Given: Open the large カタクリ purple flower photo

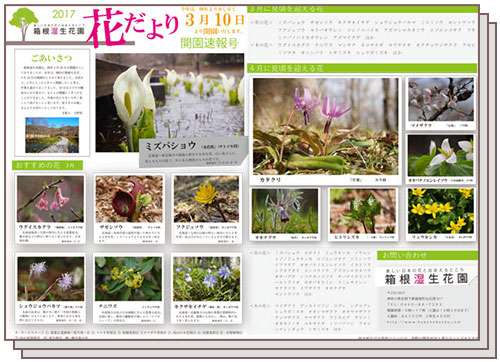Looking at the screenshot, I should [325, 126].
